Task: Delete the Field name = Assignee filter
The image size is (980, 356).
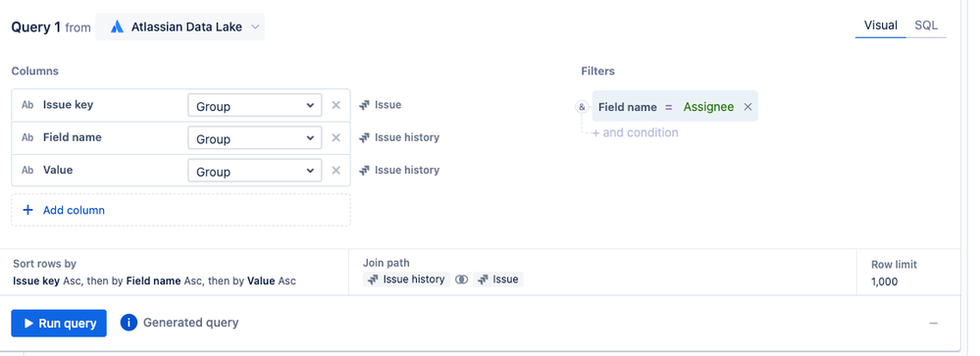Action: click(748, 107)
